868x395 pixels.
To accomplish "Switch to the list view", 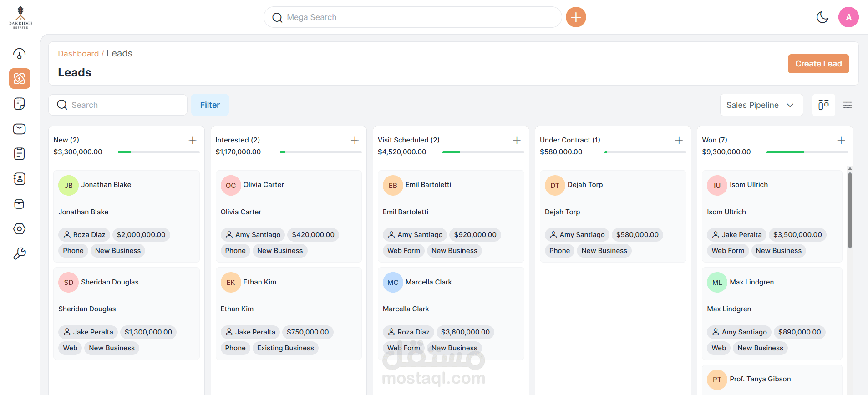I will tap(847, 105).
